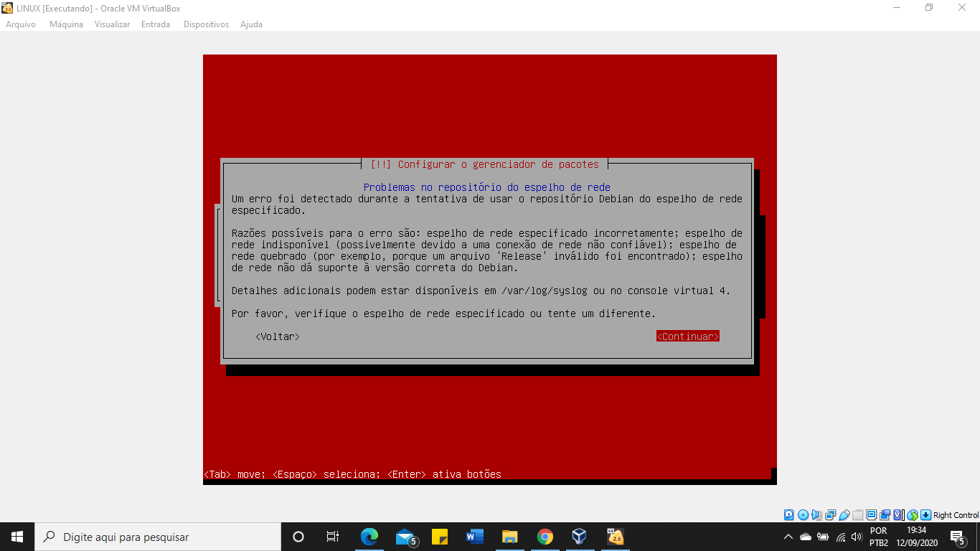This screenshot has width=980, height=551.
Task: Open the Arquivo menu
Action: pos(21,24)
